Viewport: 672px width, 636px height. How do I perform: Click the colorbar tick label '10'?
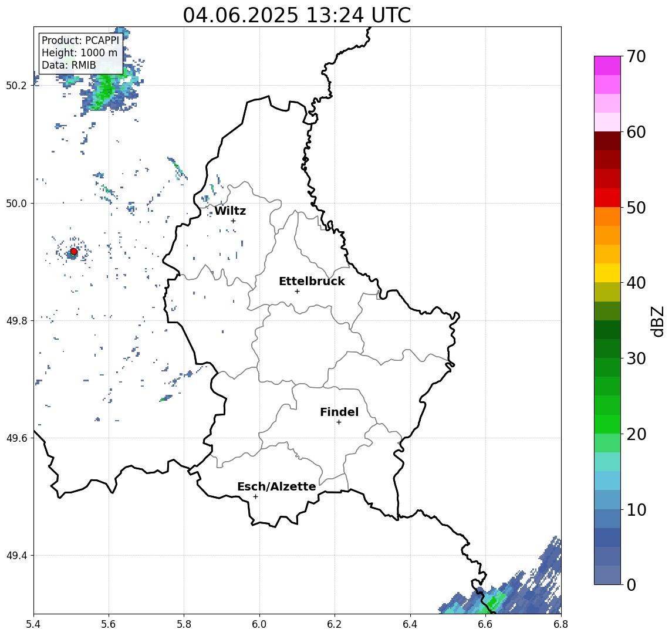click(636, 510)
